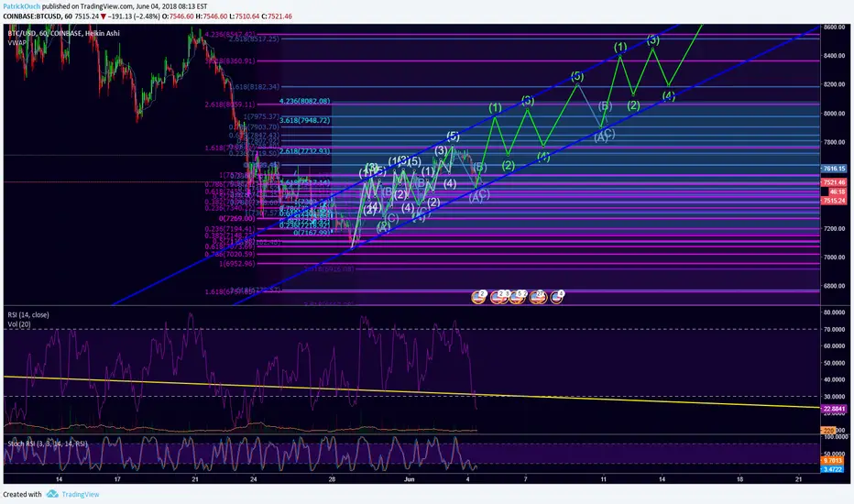Click the 70.0000 RSI scale mark
The image size is (854, 504).
tap(835, 329)
